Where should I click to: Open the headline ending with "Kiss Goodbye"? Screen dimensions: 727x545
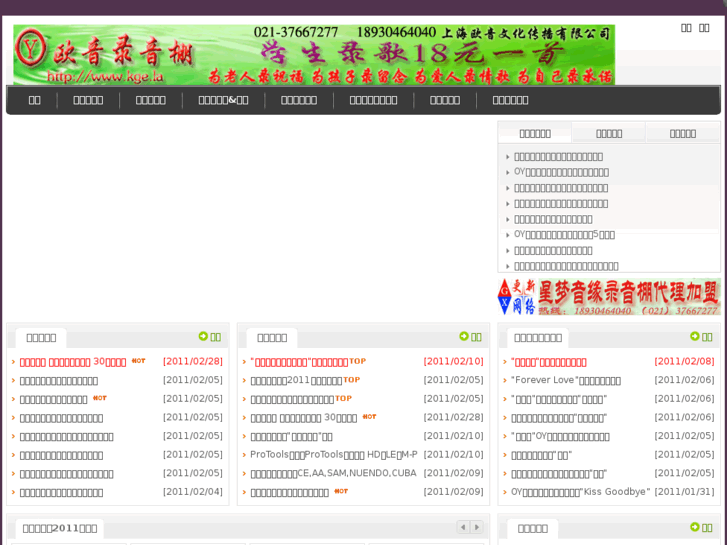[580, 492]
